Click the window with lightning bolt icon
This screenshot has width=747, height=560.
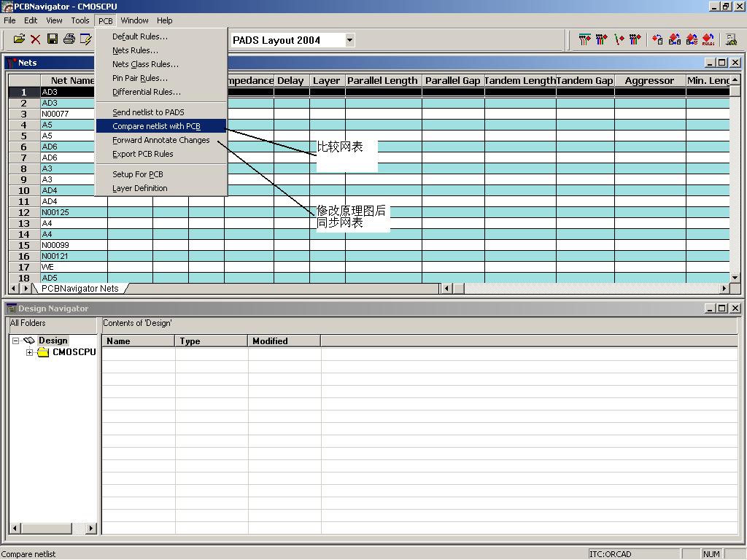[86, 39]
